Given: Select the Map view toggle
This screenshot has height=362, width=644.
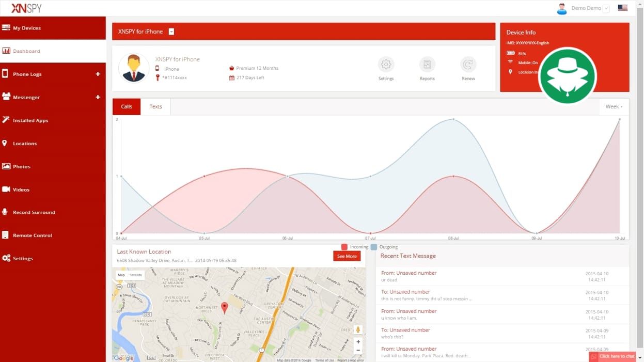Looking at the screenshot, I should click(x=121, y=275).
